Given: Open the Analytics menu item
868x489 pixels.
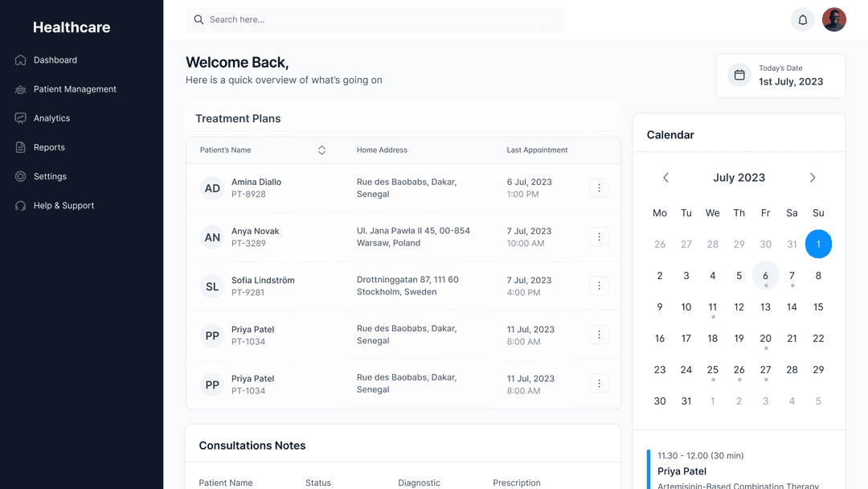Looking at the screenshot, I should [x=51, y=118].
